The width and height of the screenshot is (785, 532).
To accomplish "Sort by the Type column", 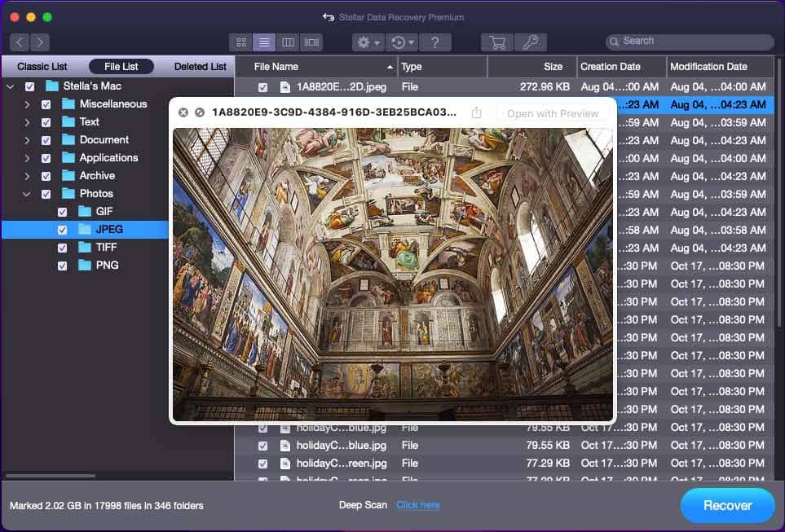I will [x=443, y=67].
